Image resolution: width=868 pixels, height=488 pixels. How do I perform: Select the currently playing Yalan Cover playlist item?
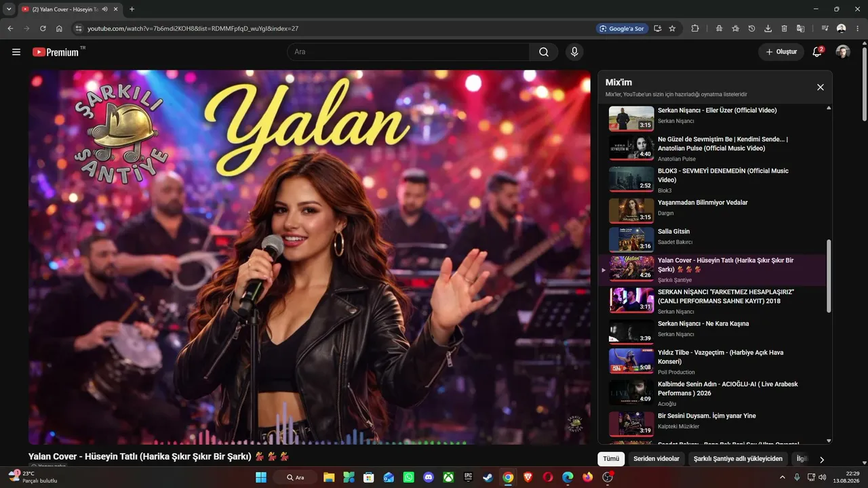[712, 270]
